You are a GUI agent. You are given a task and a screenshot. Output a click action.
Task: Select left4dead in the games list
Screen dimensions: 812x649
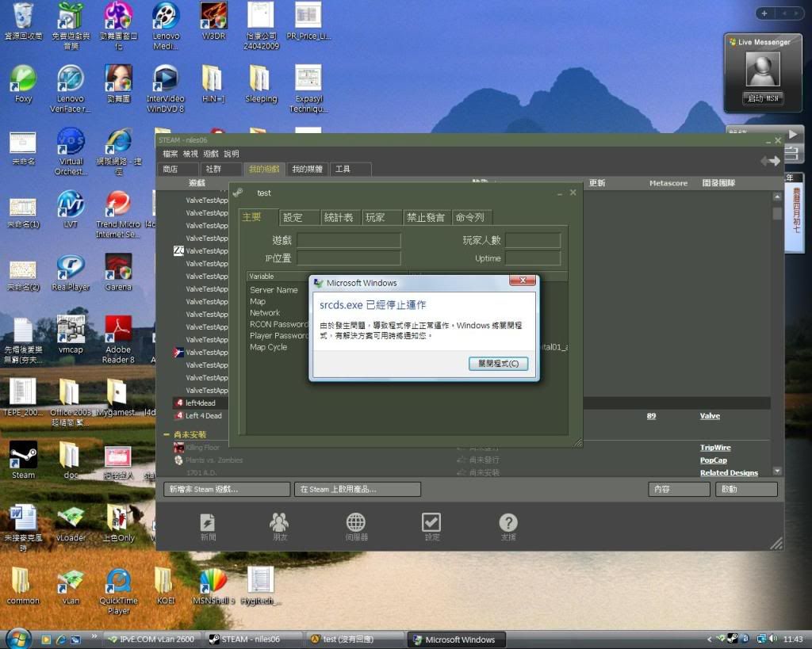[x=200, y=403]
